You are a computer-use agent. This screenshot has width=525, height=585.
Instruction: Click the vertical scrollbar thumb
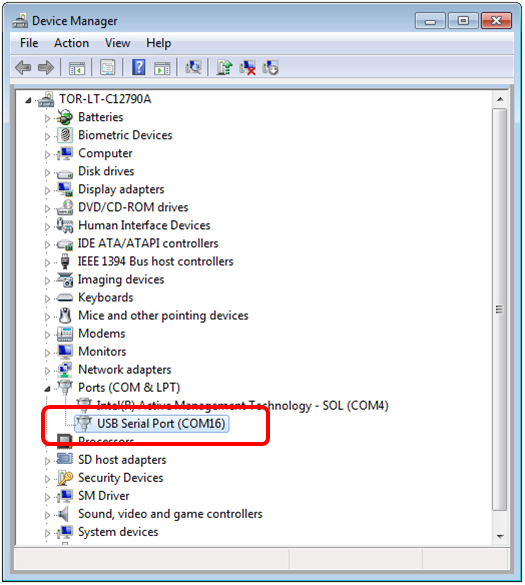pos(500,309)
